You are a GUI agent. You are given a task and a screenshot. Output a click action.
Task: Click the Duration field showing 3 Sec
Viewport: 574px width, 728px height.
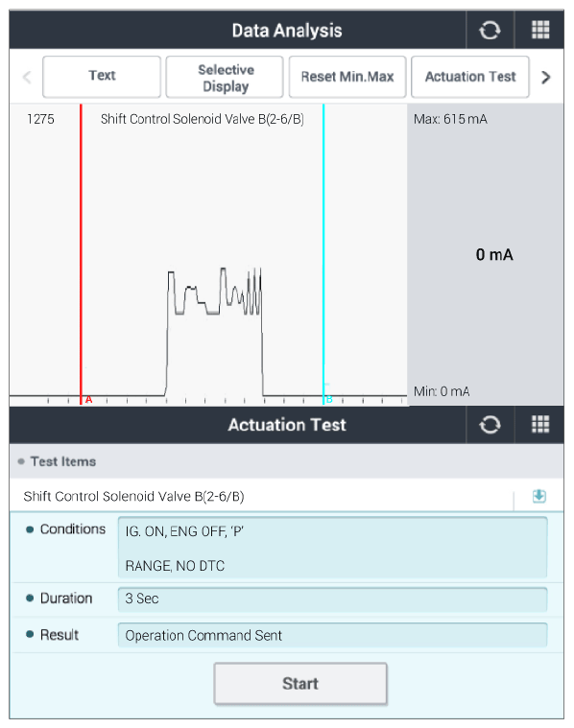tap(332, 599)
